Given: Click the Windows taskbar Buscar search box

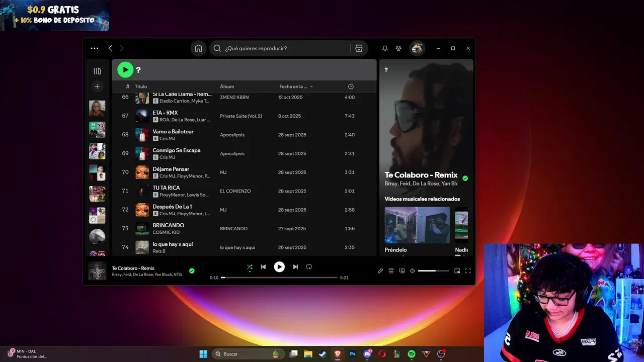Looking at the screenshot, I should pyautogui.click(x=247, y=354).
